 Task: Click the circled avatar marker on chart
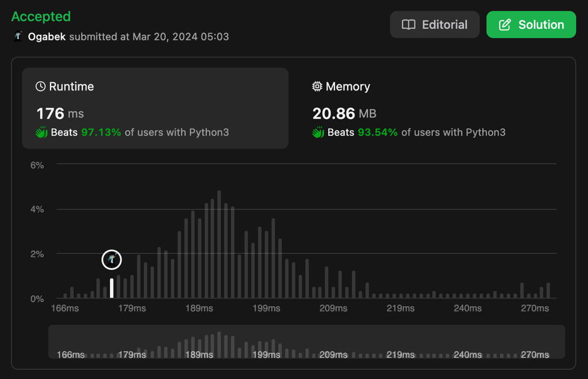click(x=111, y=259)
